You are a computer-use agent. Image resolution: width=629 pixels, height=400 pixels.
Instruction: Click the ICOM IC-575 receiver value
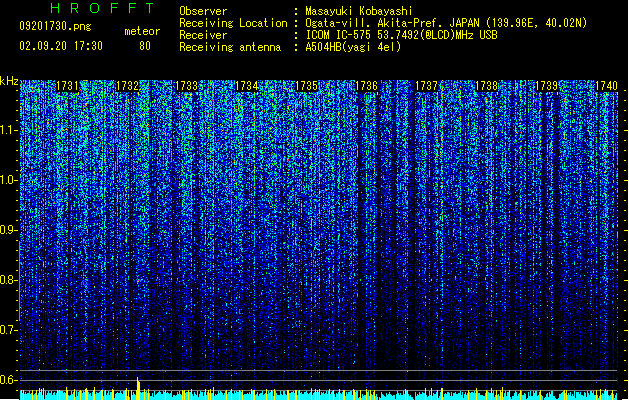pos(401,35)
